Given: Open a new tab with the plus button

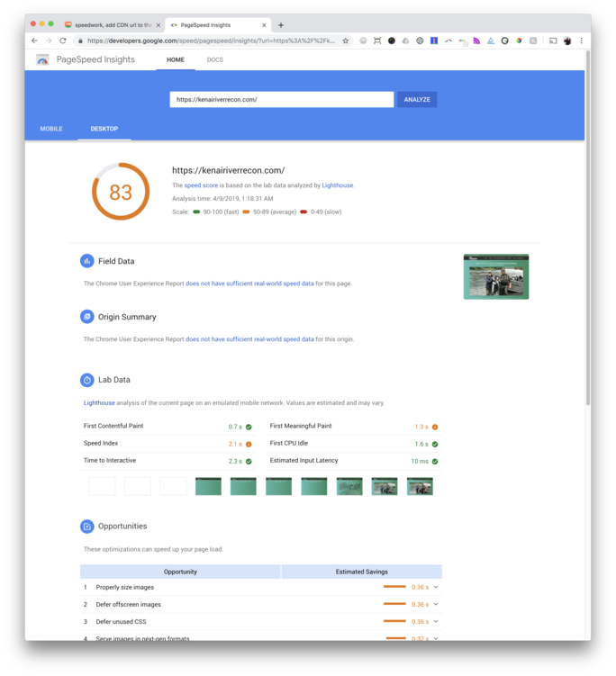Looking at the screenshot, I should pyautogui.click(x=281, y=25).
